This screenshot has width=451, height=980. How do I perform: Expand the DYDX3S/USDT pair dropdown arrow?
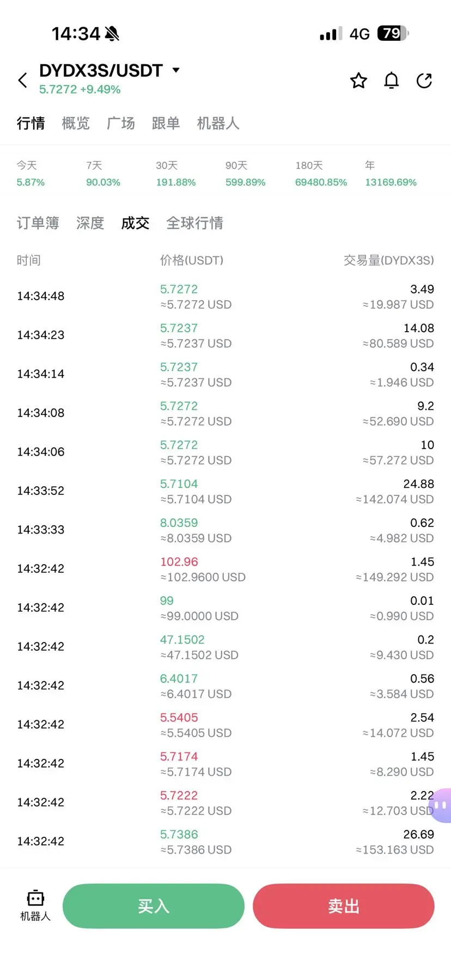point(176,70)
